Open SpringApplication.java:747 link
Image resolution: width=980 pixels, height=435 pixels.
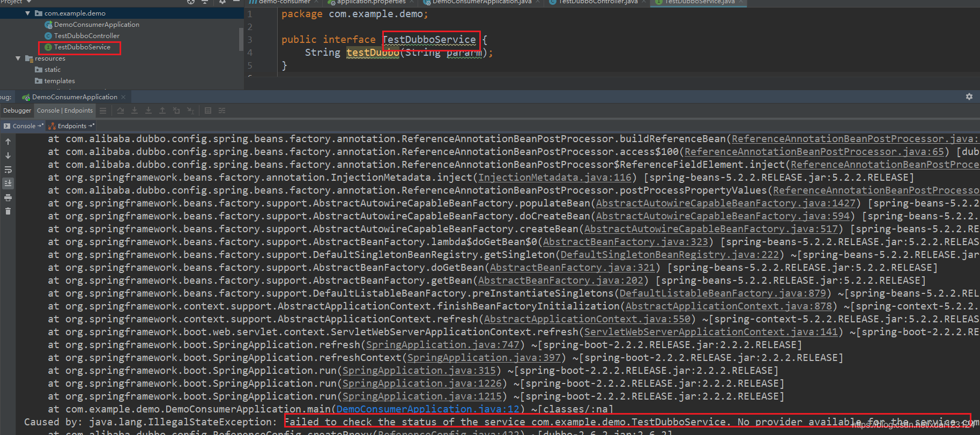443,345
